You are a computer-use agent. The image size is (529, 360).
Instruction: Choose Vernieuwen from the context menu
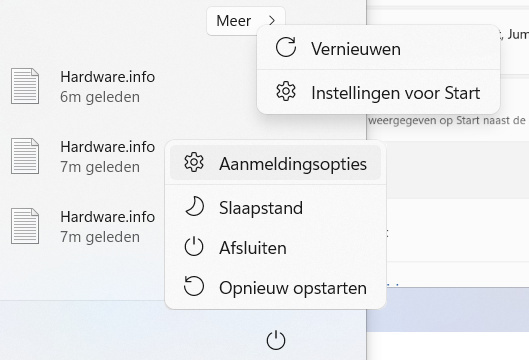pos(378,48)
